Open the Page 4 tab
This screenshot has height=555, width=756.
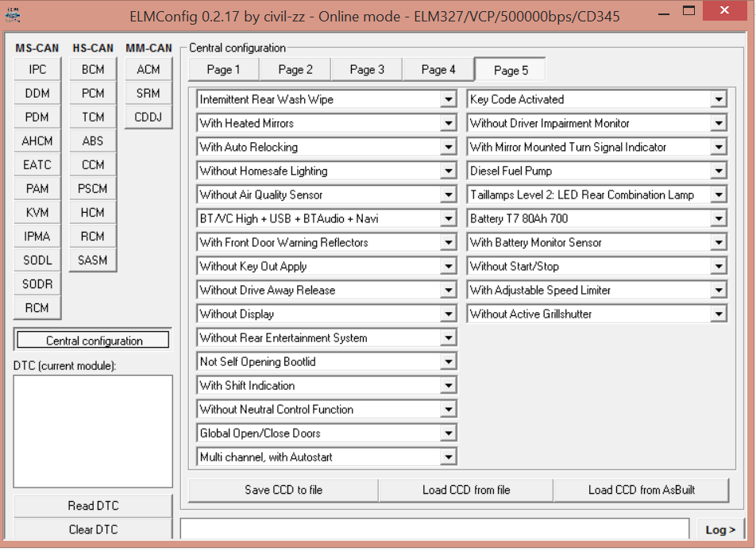tap(438, 70)
